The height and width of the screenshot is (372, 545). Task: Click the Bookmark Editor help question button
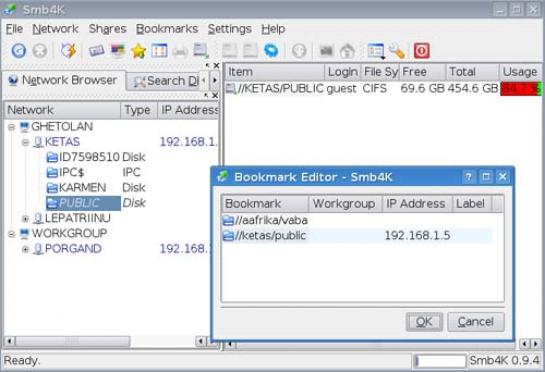tap(468, 177)
